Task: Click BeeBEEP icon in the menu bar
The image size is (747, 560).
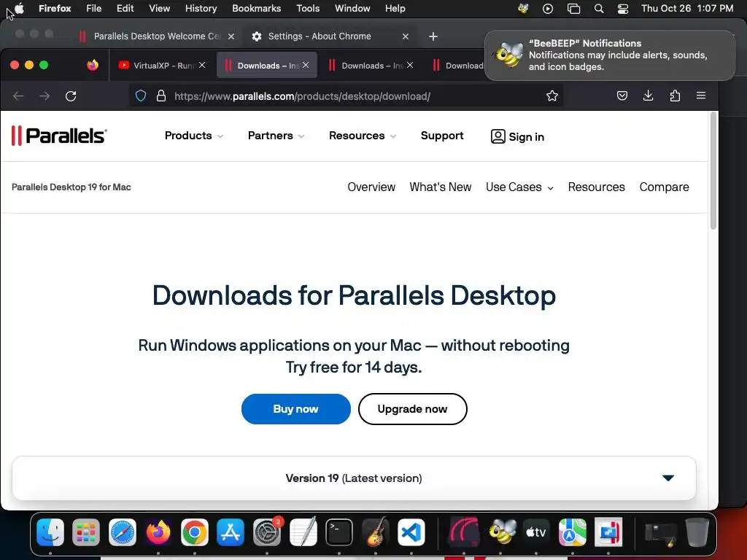Action: (523, 9)
